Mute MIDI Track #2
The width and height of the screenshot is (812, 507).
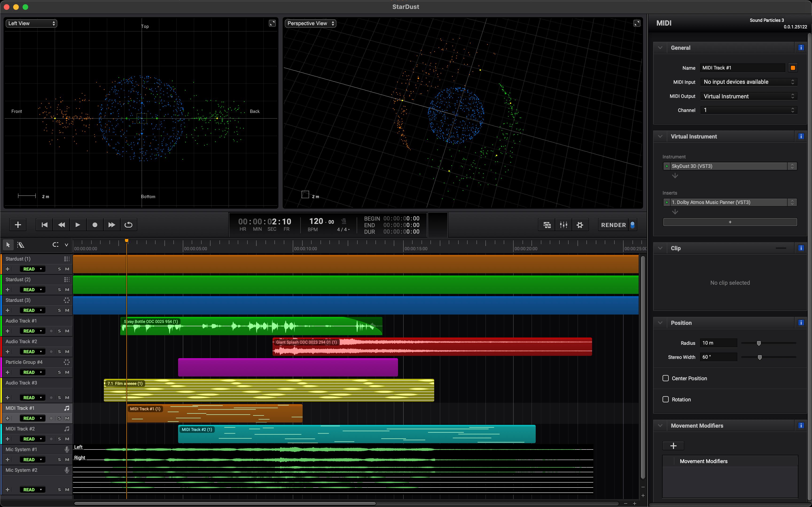(67, 439)
